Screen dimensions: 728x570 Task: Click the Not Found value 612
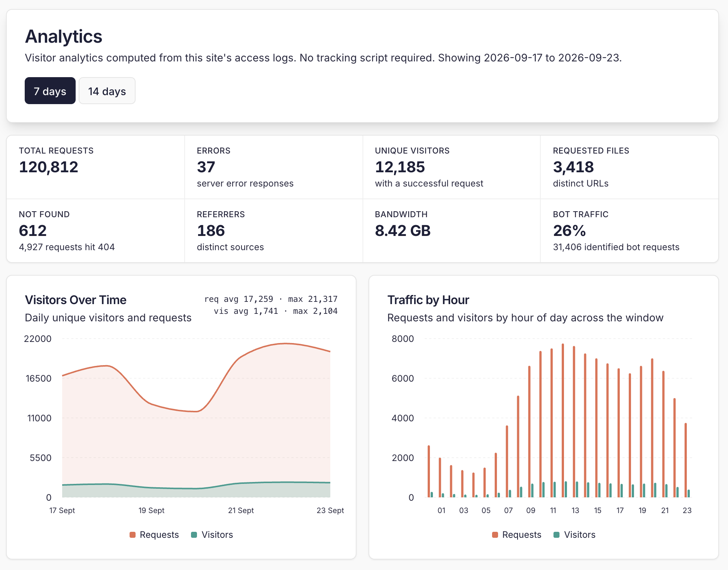pyautogui.click(x=33, y=231)
